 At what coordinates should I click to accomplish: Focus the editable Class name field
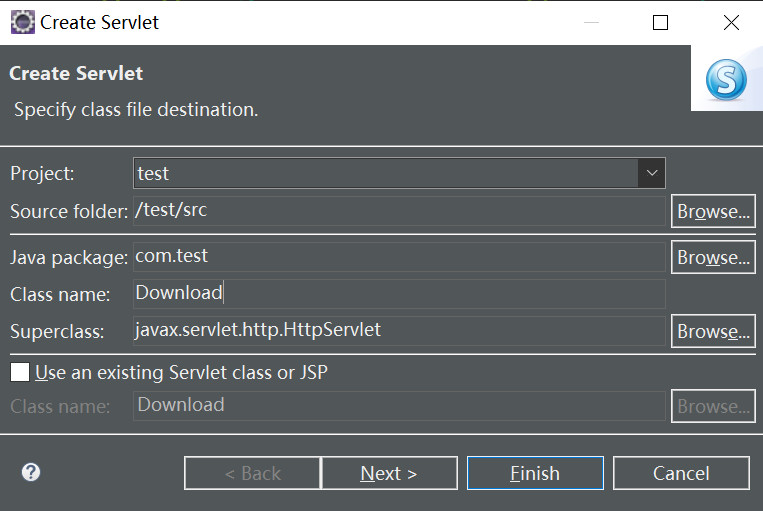pos(399,293)
